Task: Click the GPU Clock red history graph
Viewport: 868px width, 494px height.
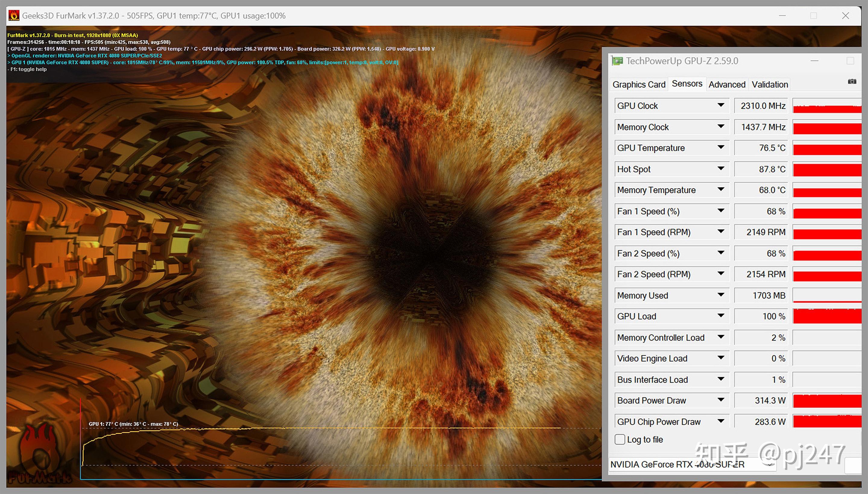Action: [827, 106]
